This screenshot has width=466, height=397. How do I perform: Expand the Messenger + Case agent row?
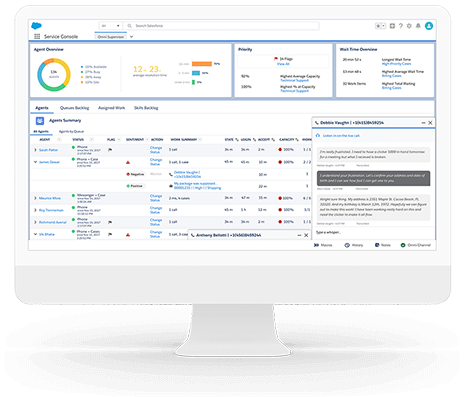coord(35,198)
